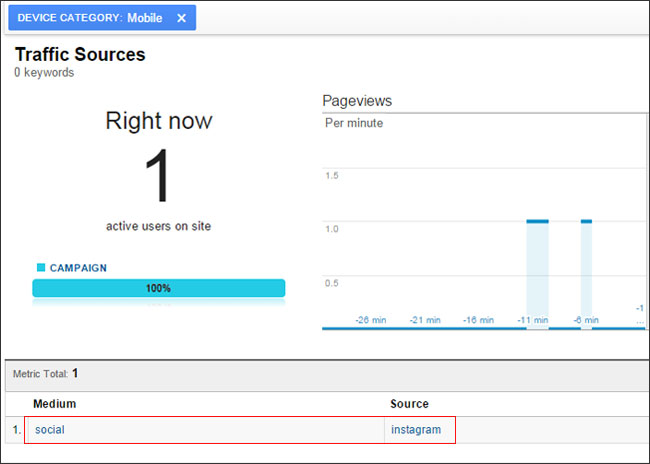Open the social medium link
Image resolution: width=650 pixels, height=464 pixels.
[x=50, y=430]
